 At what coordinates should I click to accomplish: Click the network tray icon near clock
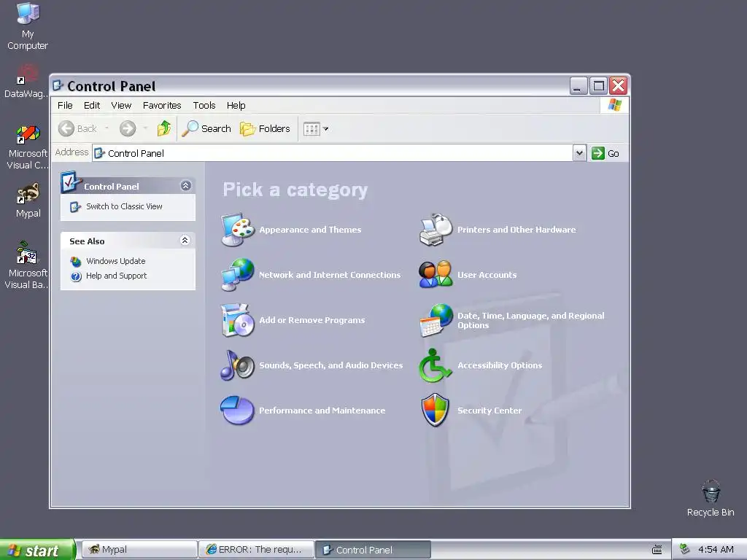684,549
